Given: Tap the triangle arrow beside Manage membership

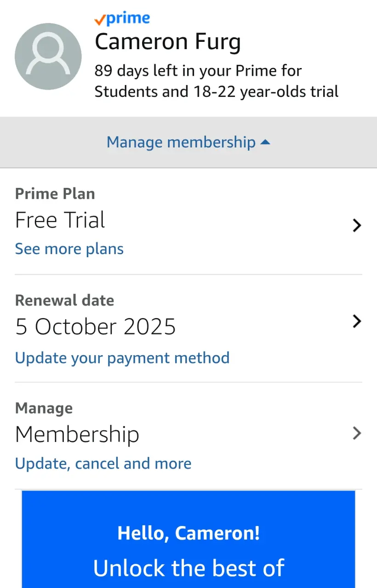Looking at the screenshot, I should point(265,142).
